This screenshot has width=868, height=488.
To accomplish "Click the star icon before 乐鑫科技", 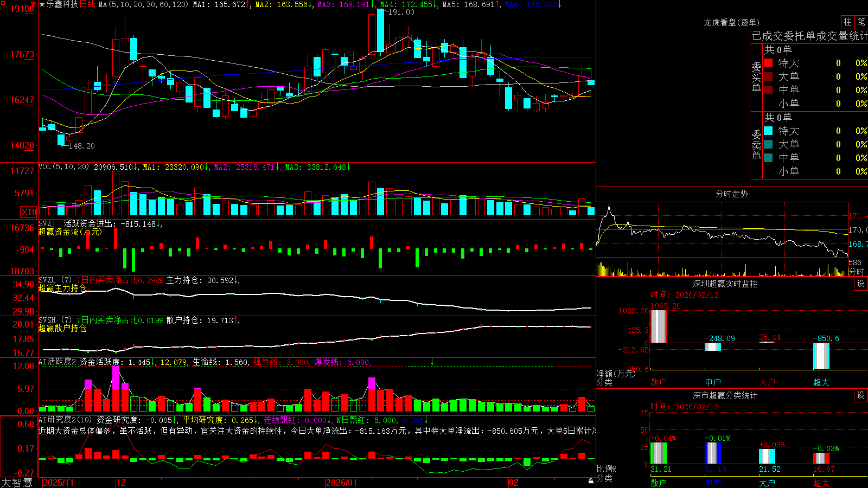I will pyautogui.click(x=42, y=4).
